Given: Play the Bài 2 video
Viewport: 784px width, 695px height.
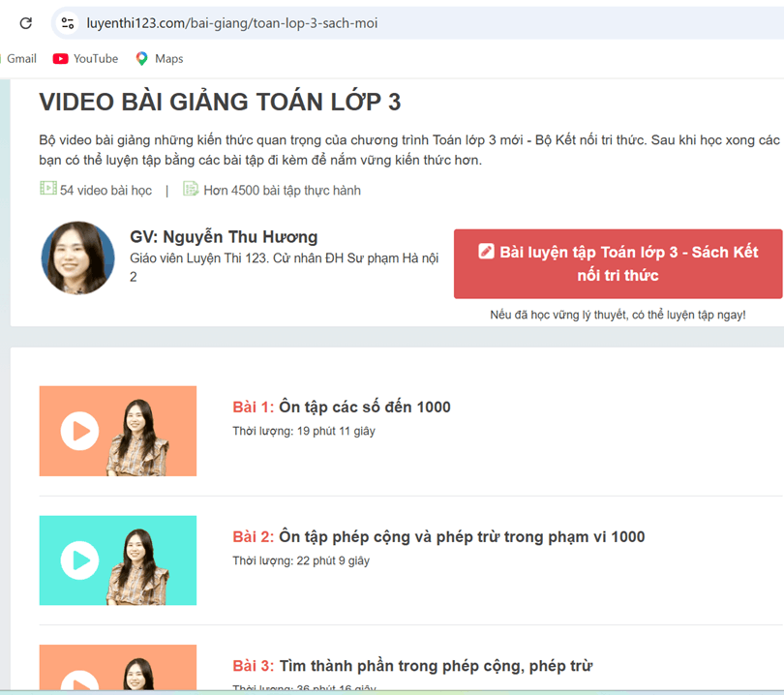Looking at the screenshot, I should click(x=79, y=560).
